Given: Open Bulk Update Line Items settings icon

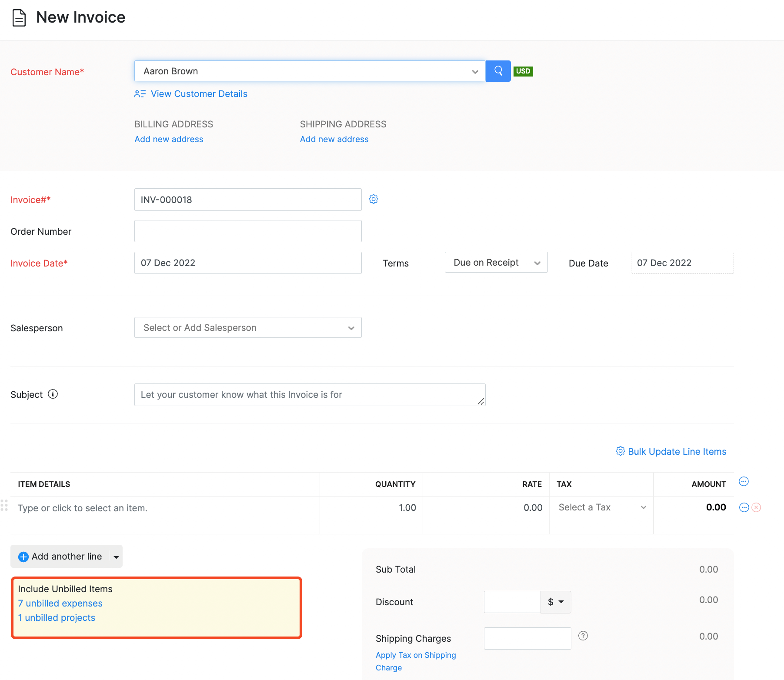Looking at the screenshot, I should [x=621, y=451].
